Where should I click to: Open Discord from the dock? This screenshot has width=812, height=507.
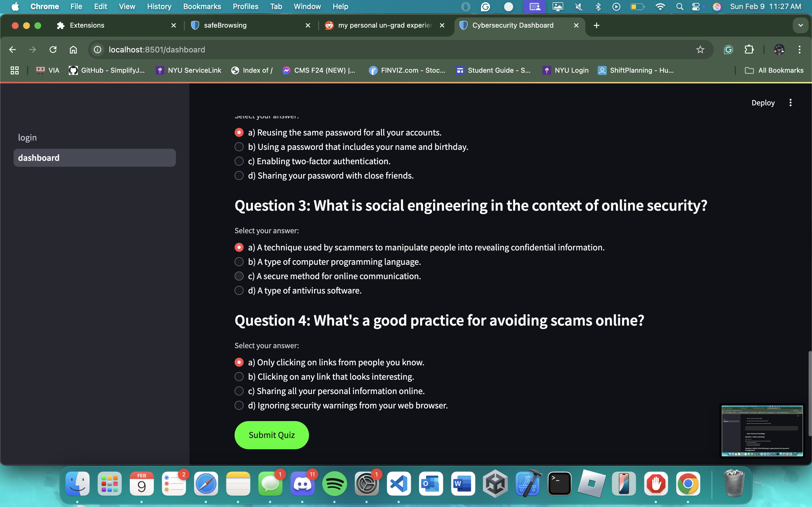(302, 484)
